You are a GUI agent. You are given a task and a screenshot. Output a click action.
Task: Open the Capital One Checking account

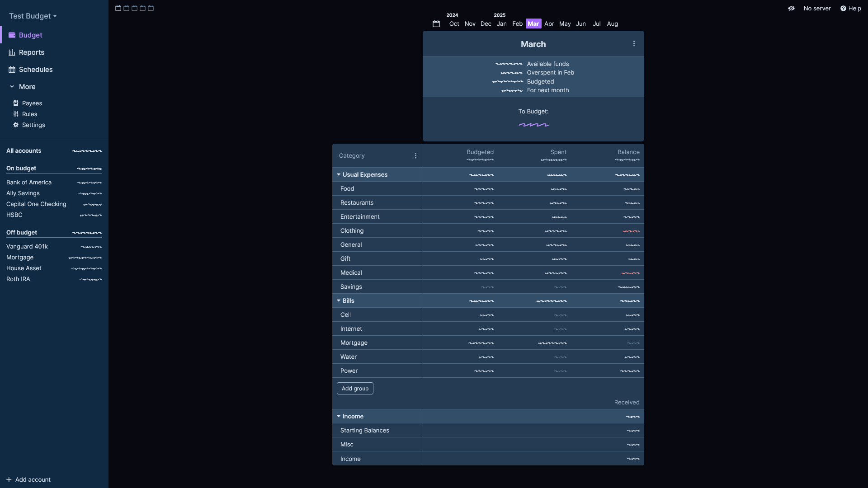tap(54, 204)
